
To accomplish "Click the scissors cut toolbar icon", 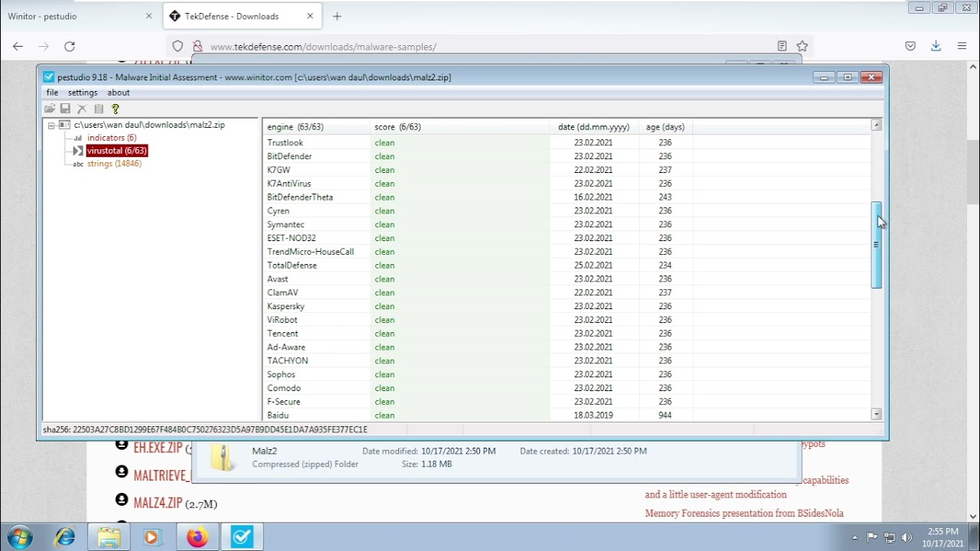I will (x=82, y=109).
